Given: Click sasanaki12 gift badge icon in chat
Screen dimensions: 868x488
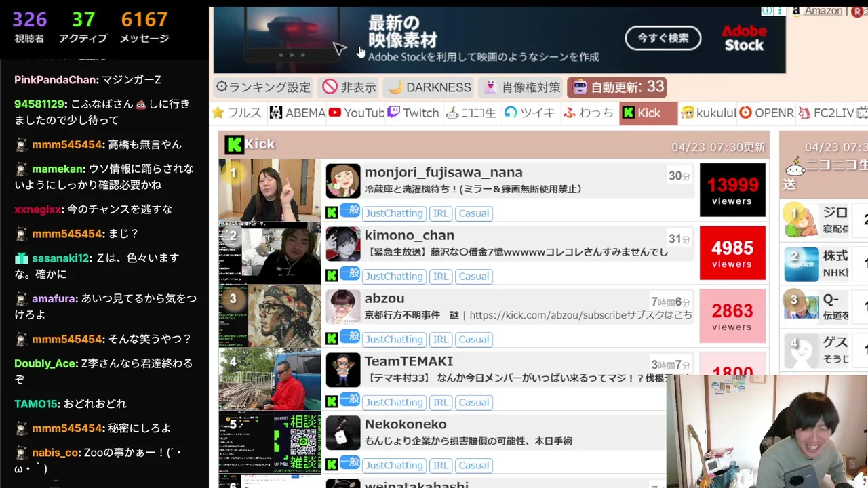Looking at the screenshot, I should (x=21, y=258).
